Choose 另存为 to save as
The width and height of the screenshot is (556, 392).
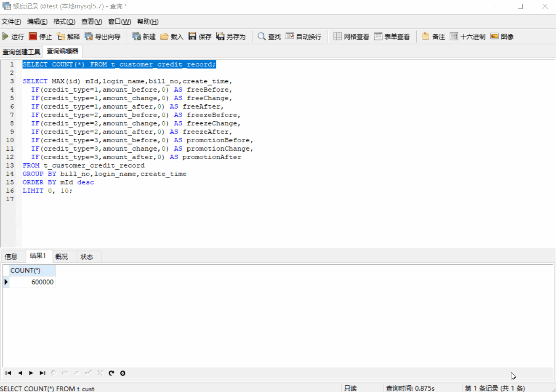point(231,37)
